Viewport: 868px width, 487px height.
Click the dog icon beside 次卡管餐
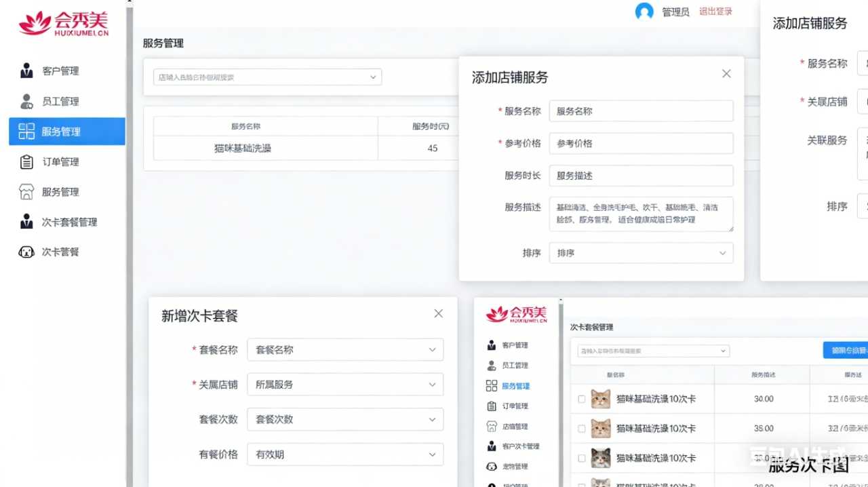coord(26,252)
